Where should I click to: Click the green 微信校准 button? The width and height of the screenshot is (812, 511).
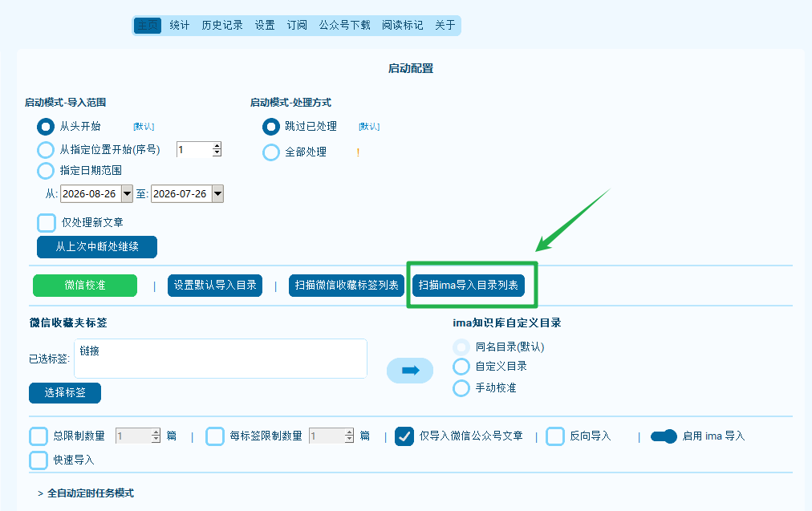tap(85, 286)
